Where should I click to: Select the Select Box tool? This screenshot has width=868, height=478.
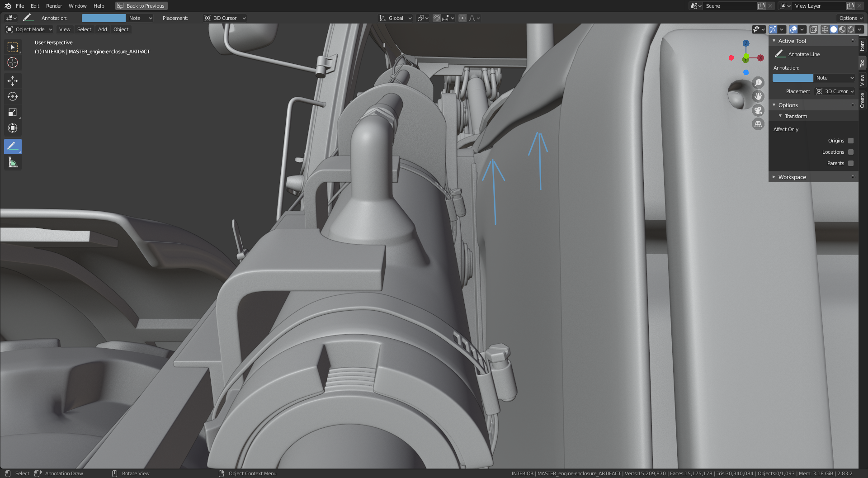pos(13,47)
